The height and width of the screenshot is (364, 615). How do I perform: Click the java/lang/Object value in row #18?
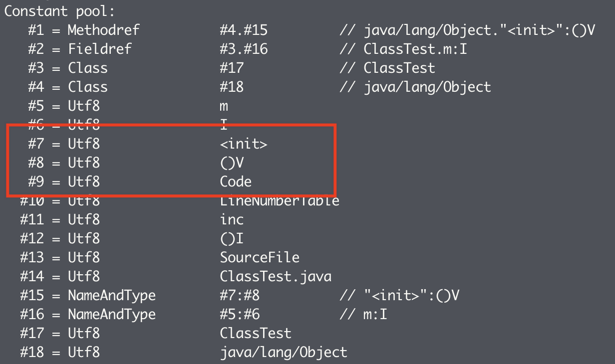click(x=284, y=352)
